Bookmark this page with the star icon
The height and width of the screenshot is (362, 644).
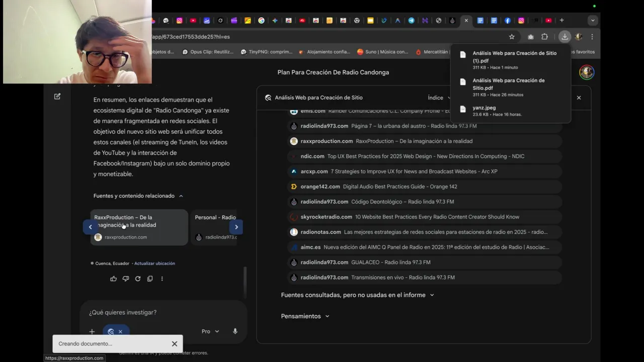[512, 37]
